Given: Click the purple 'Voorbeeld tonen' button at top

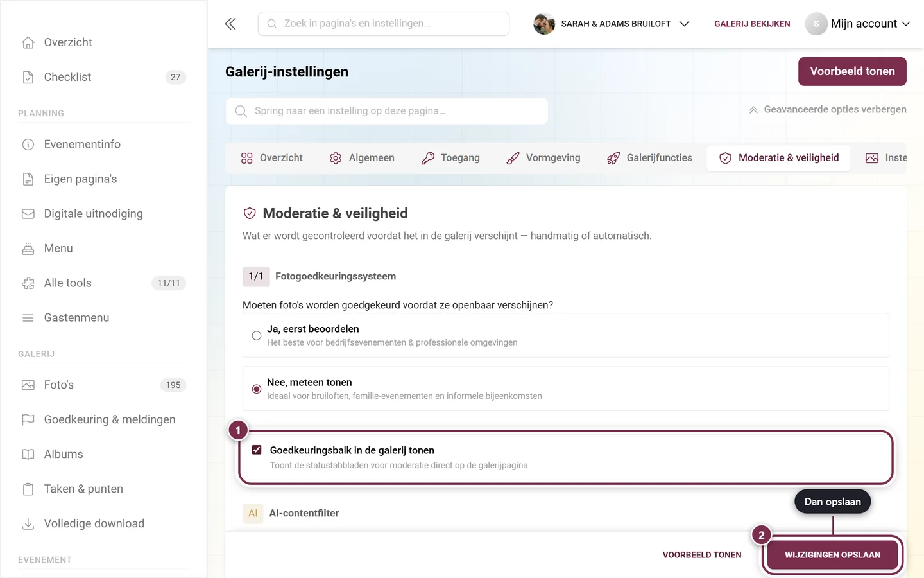Looking at the screenshot, I should click(852, 71).
